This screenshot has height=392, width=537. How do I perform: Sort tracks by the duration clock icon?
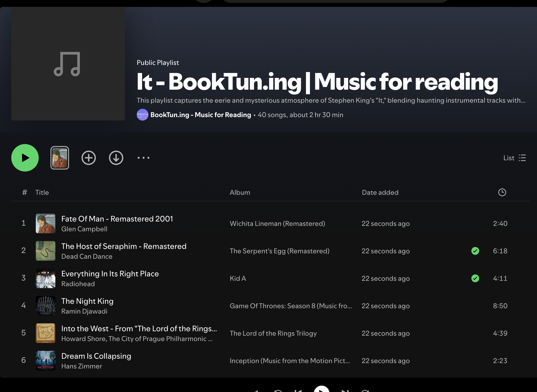tap(502, 192)
